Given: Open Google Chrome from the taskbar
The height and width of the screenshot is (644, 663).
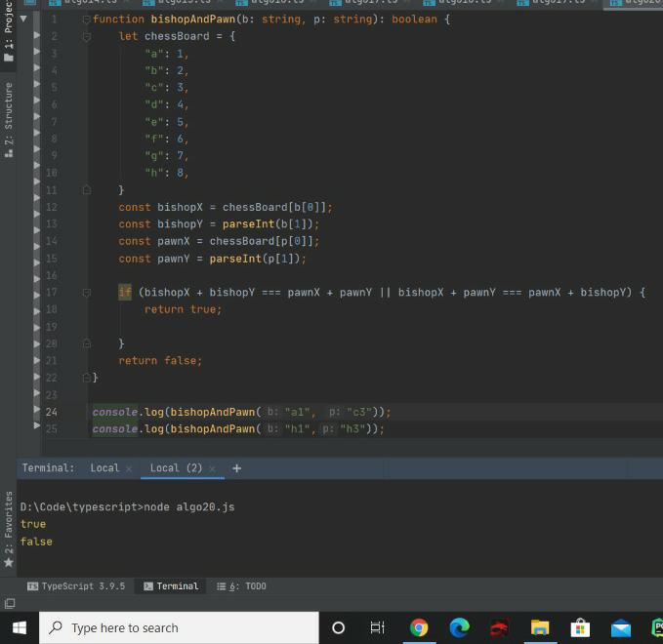Looking at the screenshot, I should 419,627.
